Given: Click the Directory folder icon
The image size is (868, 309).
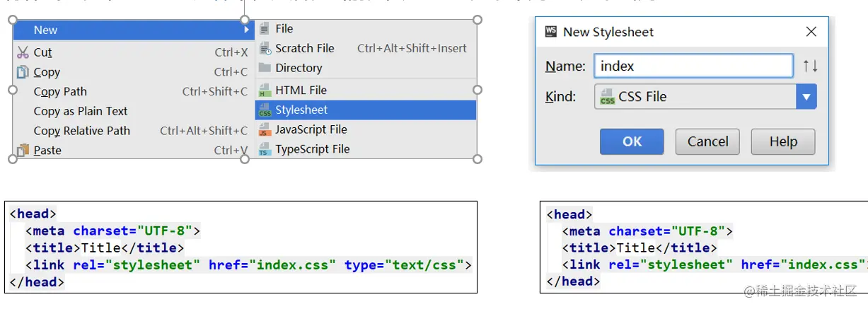Looking at the screenshot, I should coord(265,68).
